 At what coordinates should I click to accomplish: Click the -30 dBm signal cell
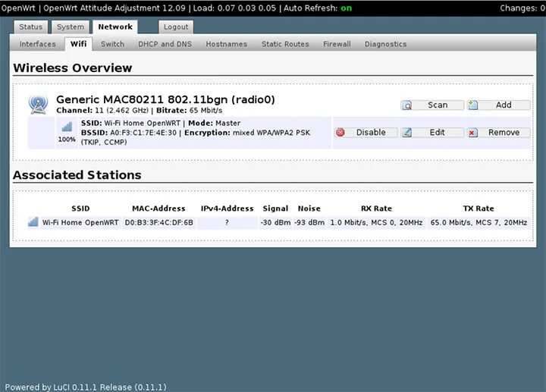[275, 222]
